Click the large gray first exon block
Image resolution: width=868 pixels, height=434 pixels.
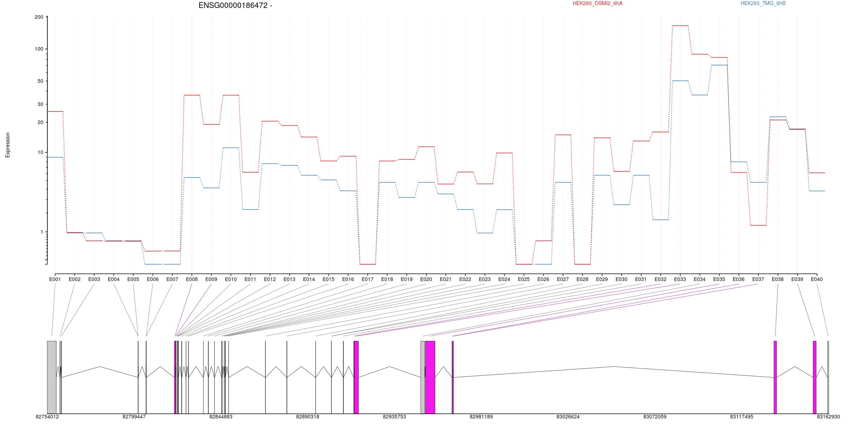click(52, 377)
